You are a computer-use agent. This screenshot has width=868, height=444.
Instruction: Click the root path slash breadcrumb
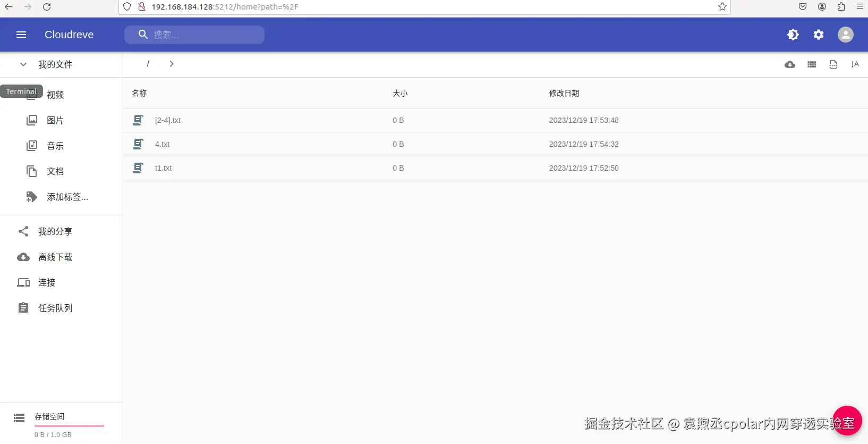tap(148, 64)
